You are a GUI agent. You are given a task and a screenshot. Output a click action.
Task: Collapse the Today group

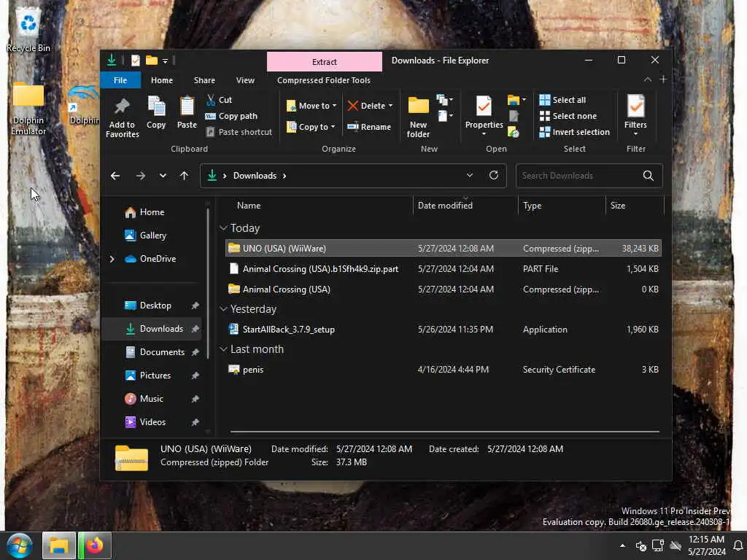(x=223, y=228)
